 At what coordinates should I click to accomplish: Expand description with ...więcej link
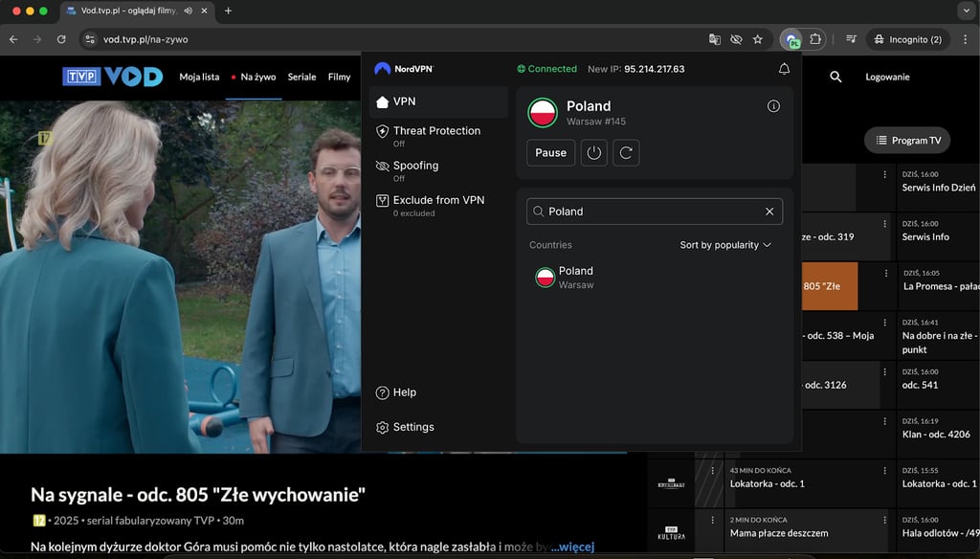(572, 547)
